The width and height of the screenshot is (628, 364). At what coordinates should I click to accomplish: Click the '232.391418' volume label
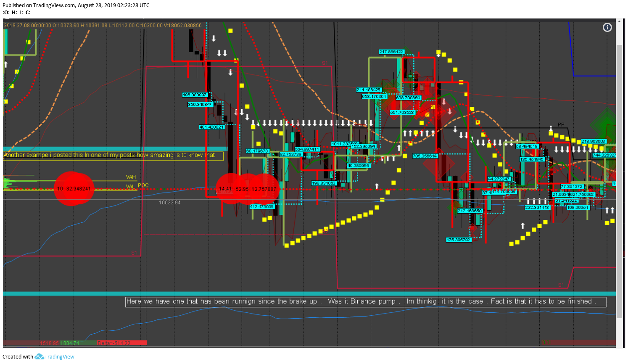(538, 208)
